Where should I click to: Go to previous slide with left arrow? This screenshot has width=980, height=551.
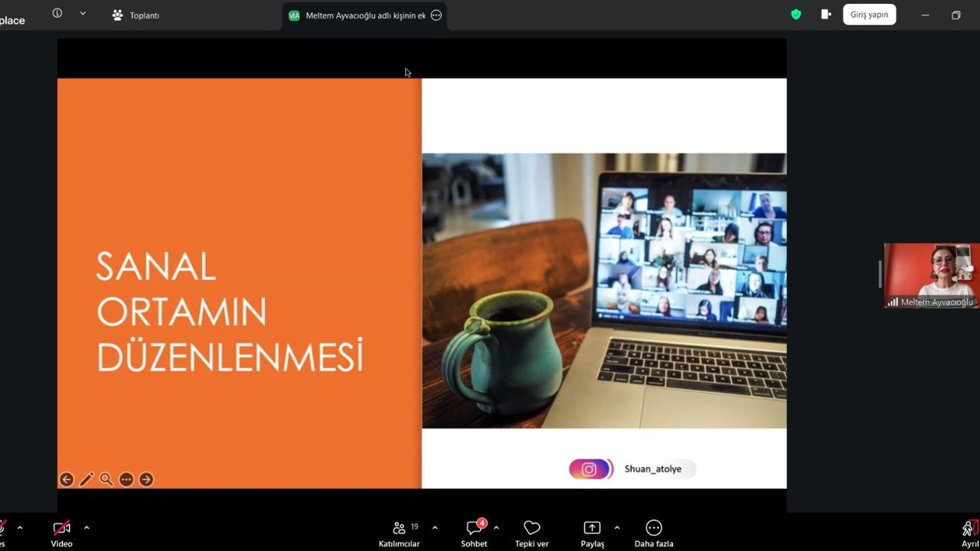pos(67,480)
